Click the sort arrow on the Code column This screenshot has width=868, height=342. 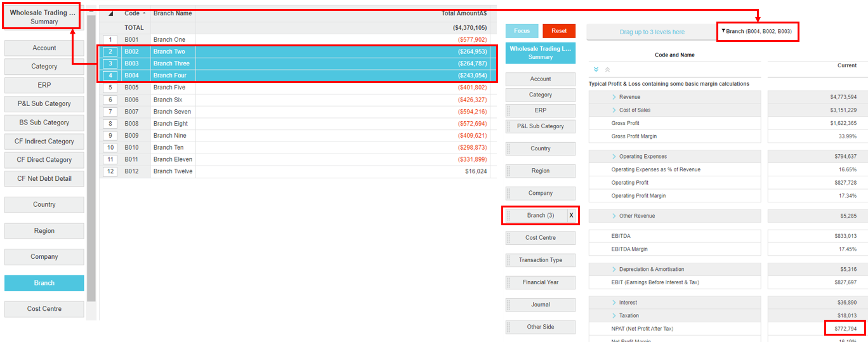144,13
